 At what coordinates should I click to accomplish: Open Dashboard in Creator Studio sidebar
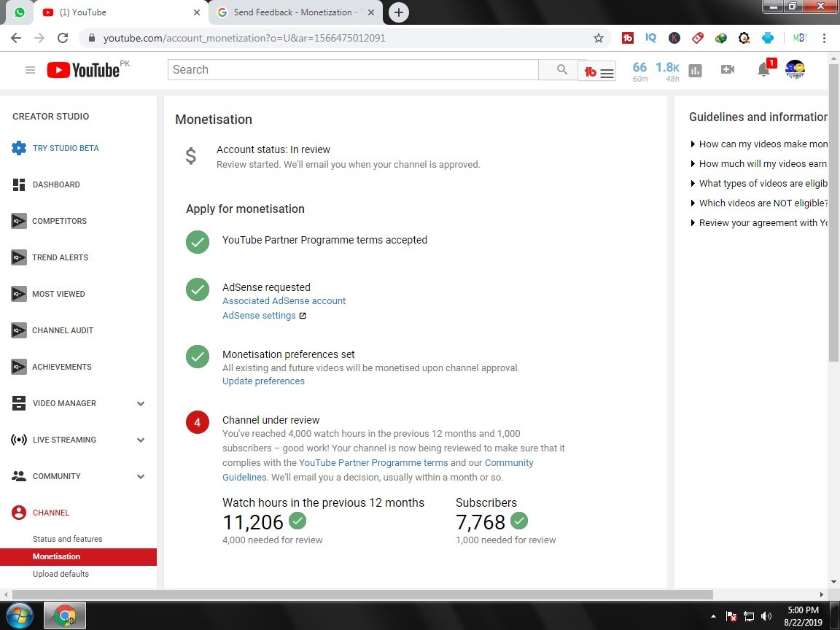pos(46,184)
